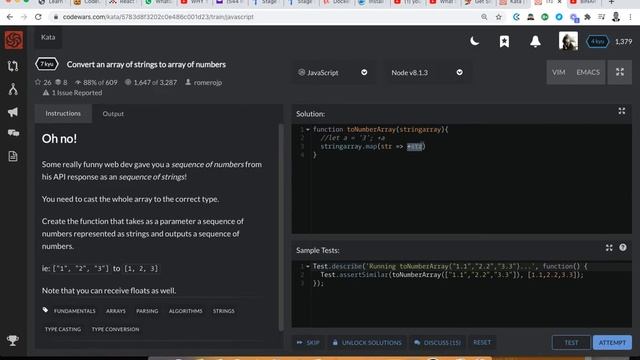640x360 pixels.
Task: Reload the browser page
Action: point(38,17)
